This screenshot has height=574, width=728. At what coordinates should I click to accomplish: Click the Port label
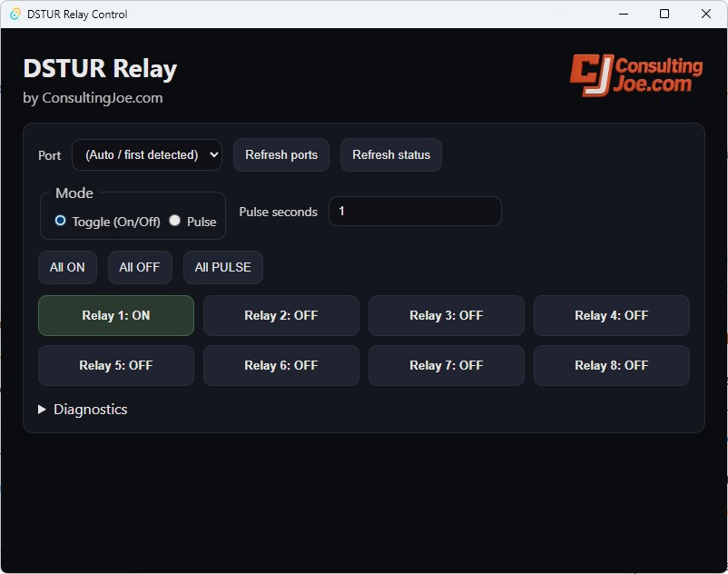tap(50, 155)
